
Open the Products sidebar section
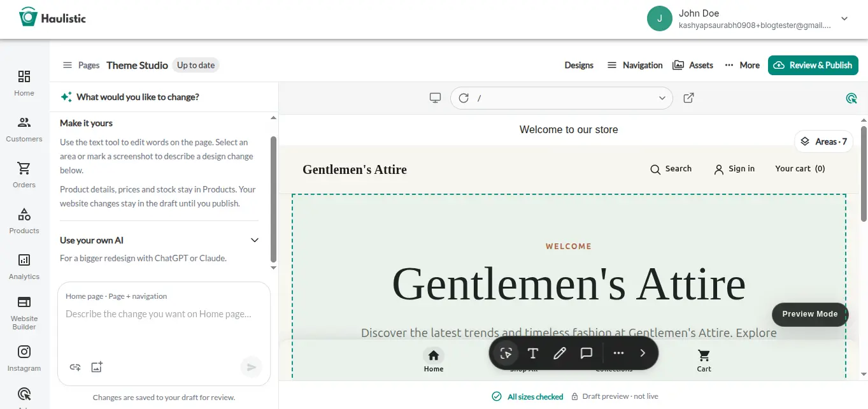click(24, 221)
